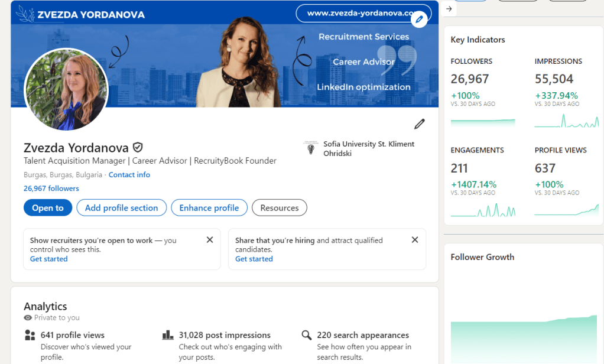Click Get started under the open to work card
This screenshot has height=364, width=604.
[x=48, y=259]
